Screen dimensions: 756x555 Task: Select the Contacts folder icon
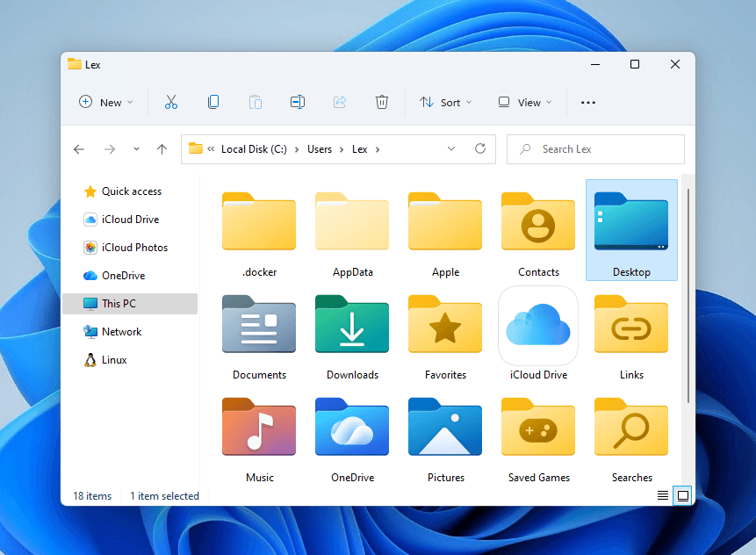[x=538, y=222]
